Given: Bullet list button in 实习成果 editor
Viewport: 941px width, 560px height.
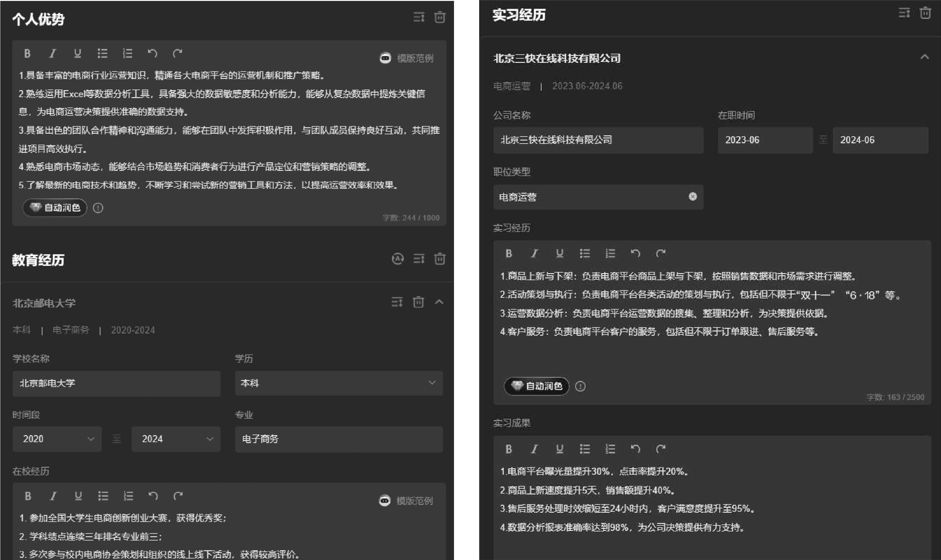Looking at the screenshot, I should pos(585,449).
